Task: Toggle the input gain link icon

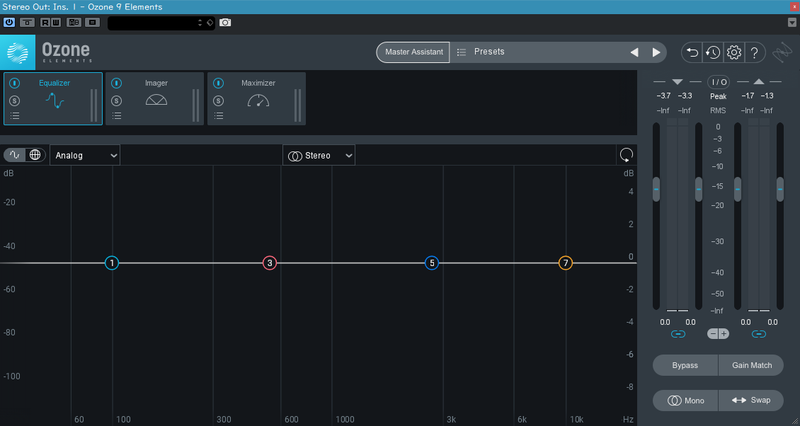Action: (x=678, y=334)
